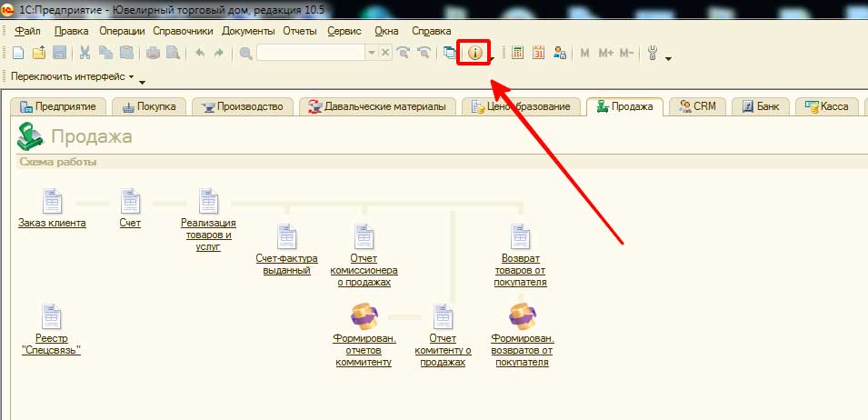Open the Заказ клиента link
This screenshot has height=420, width=868.
52,224
